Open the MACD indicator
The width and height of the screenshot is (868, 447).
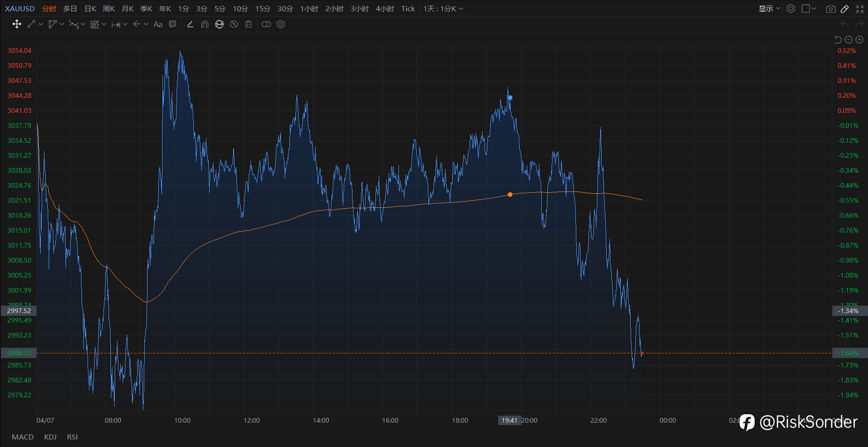[23, 437]
